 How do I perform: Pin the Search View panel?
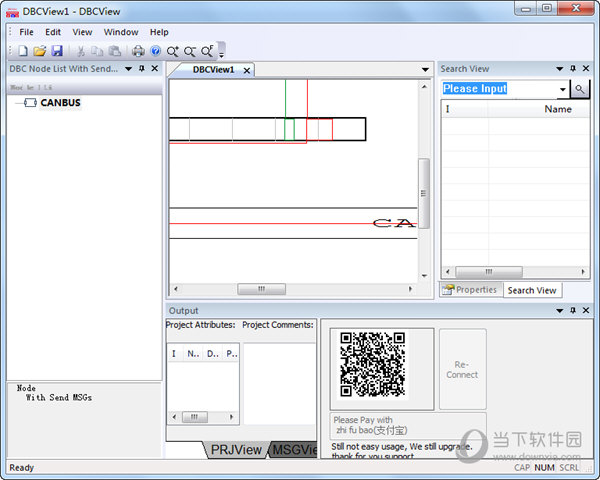[x=573, y=69]
